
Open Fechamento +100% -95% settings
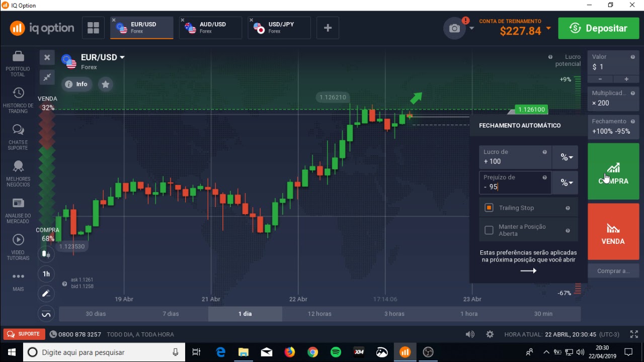[613, 126]
